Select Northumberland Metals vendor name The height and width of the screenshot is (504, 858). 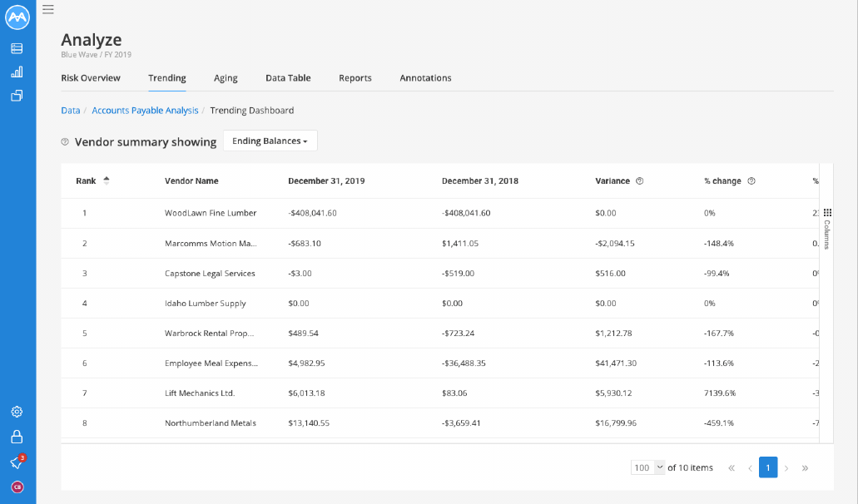click(211, 423)
